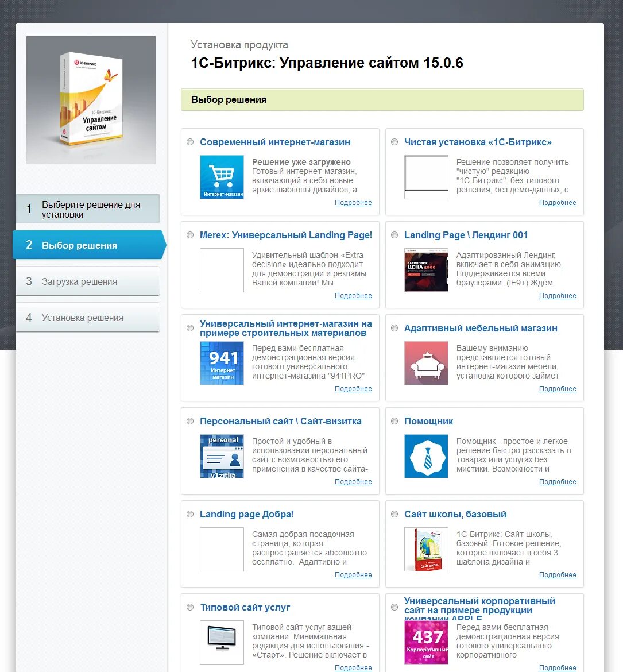Select the строительных материалов store radio button
The height and width of the screenshot is (672, 623).
point(190,328)
